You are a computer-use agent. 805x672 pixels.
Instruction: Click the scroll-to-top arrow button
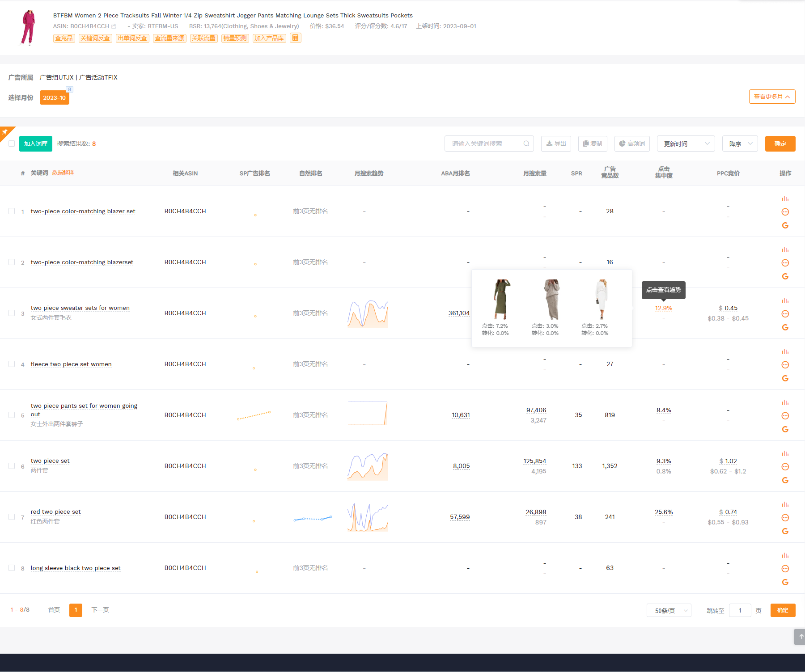tap(800, 637)
